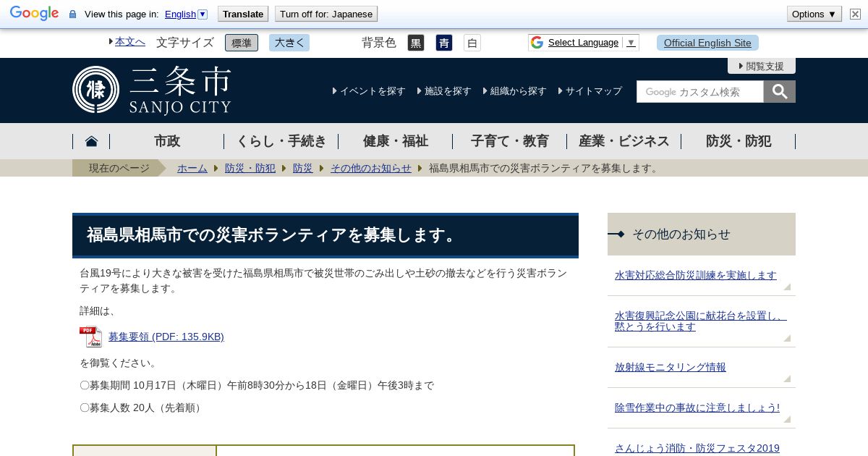
Task: Choose black background color 黒
Action: point(416,43)
